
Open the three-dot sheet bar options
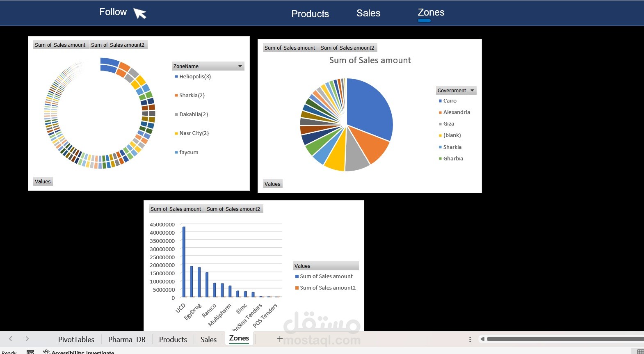coord(470,339)
